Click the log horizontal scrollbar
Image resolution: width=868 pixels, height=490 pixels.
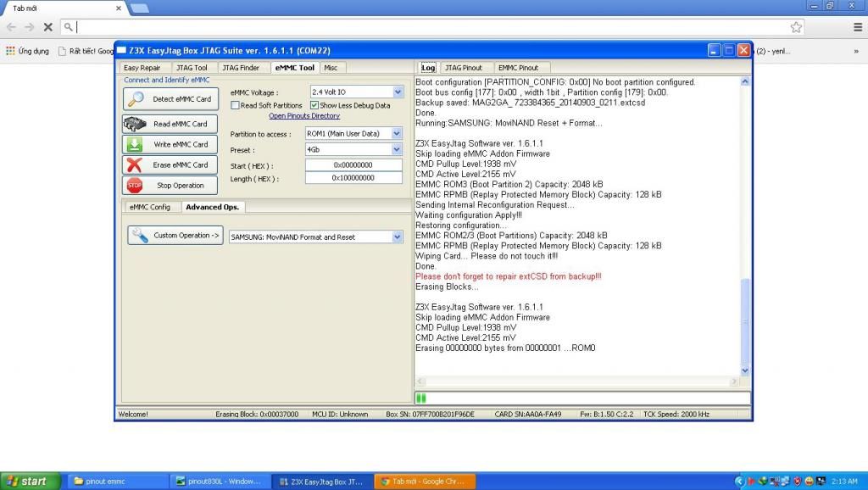coord(577,381)
